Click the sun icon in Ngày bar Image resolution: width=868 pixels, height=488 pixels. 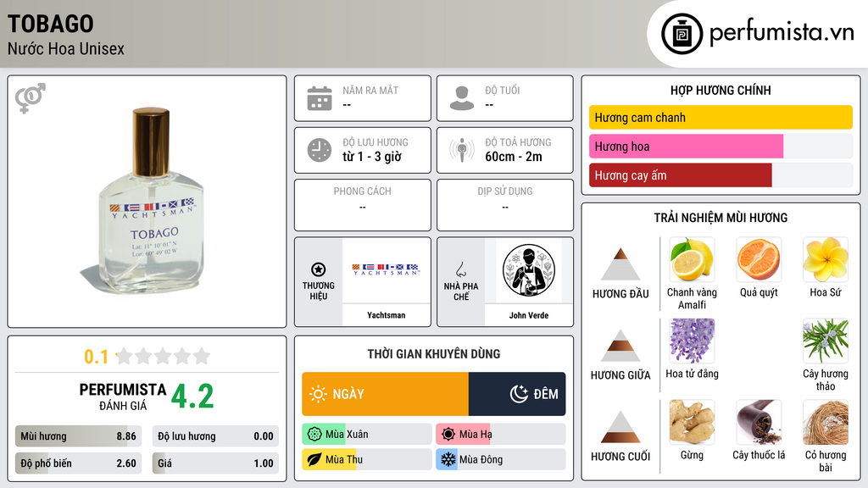coord(319,394)
